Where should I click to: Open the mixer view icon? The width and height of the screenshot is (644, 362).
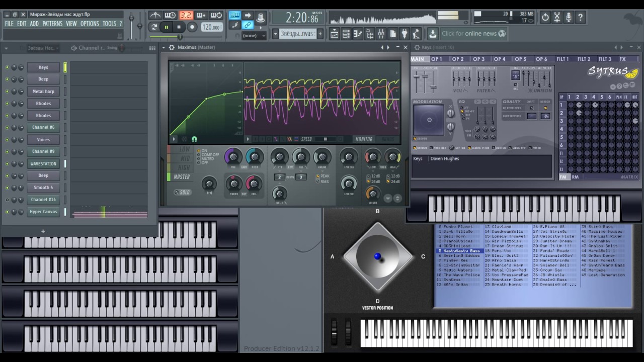pos(381,34)
